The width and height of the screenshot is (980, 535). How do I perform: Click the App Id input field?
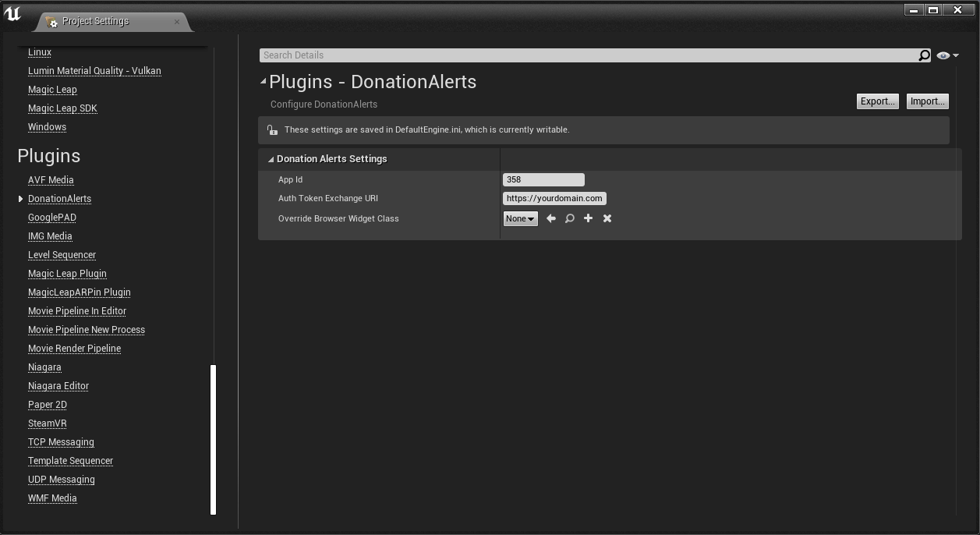(543, 180)
